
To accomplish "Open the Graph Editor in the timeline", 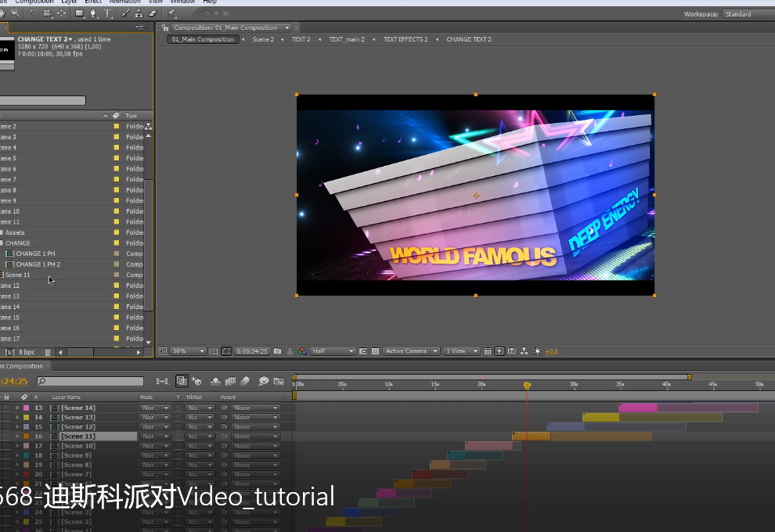I will tap(279, 381).
